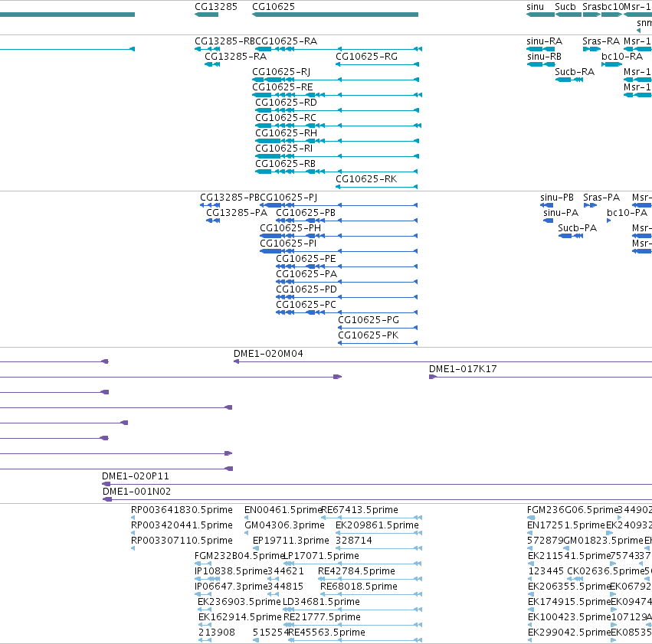
Task: Click the sinu-PA protein label
Action: coord(561,213)
